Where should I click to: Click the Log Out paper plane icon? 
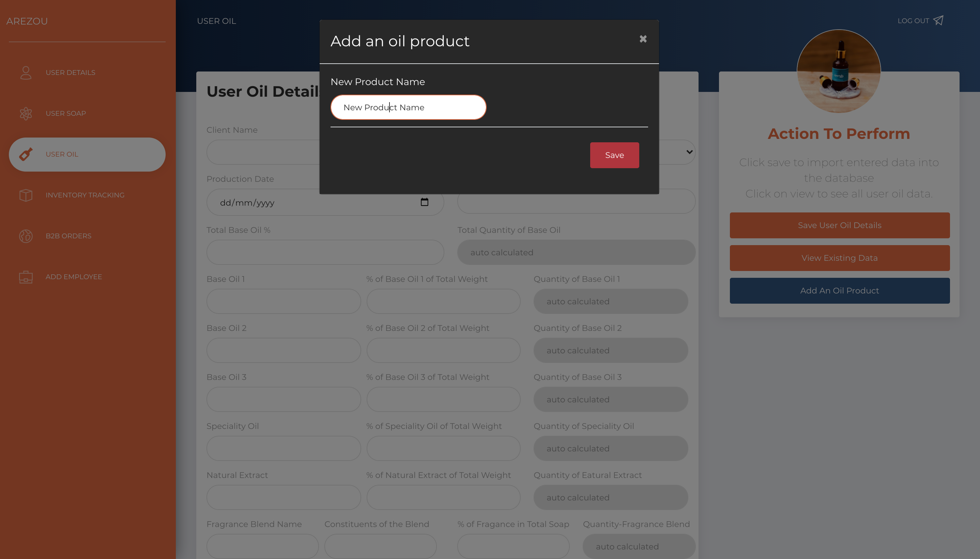pos(938,20)
